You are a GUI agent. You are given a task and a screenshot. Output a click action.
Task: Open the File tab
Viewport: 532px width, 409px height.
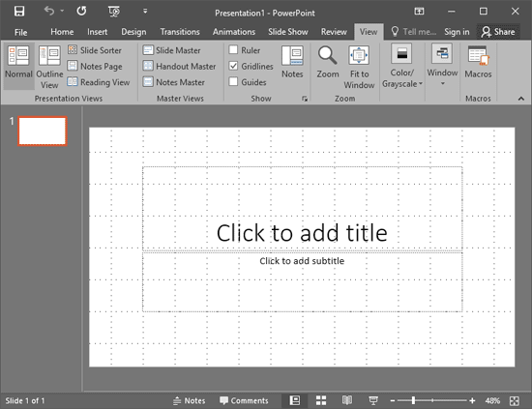20,32
